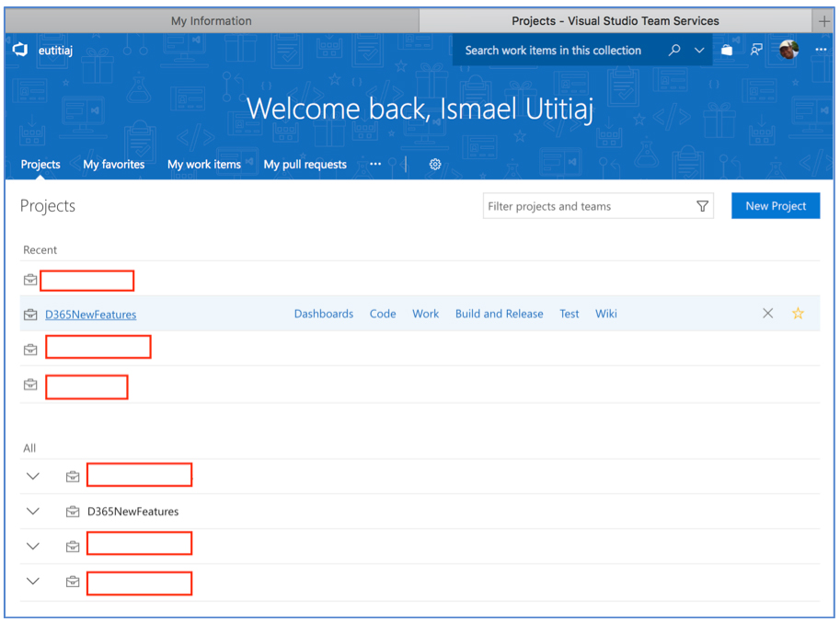The image size is (840, 622).
Task: Select the D365NewFeatures text under All
Action: [x=132, y=512]
